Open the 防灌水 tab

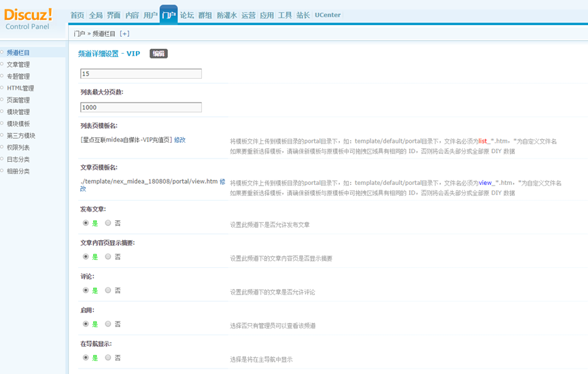(227, 15)
